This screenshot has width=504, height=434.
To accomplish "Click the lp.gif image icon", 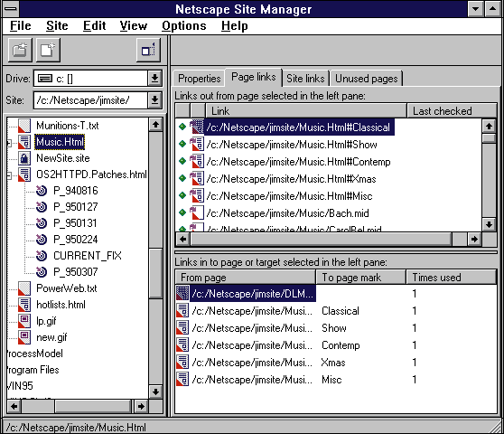I will click(24, 321).
